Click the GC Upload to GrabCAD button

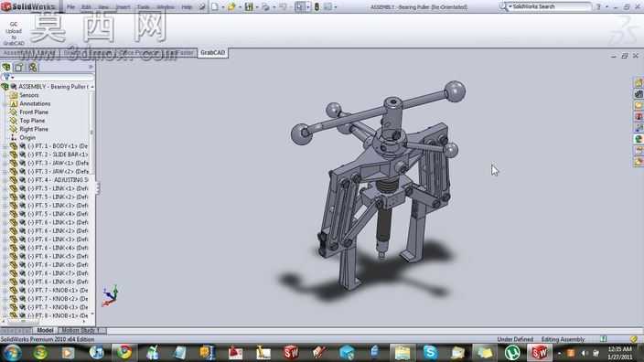(14, 33)
